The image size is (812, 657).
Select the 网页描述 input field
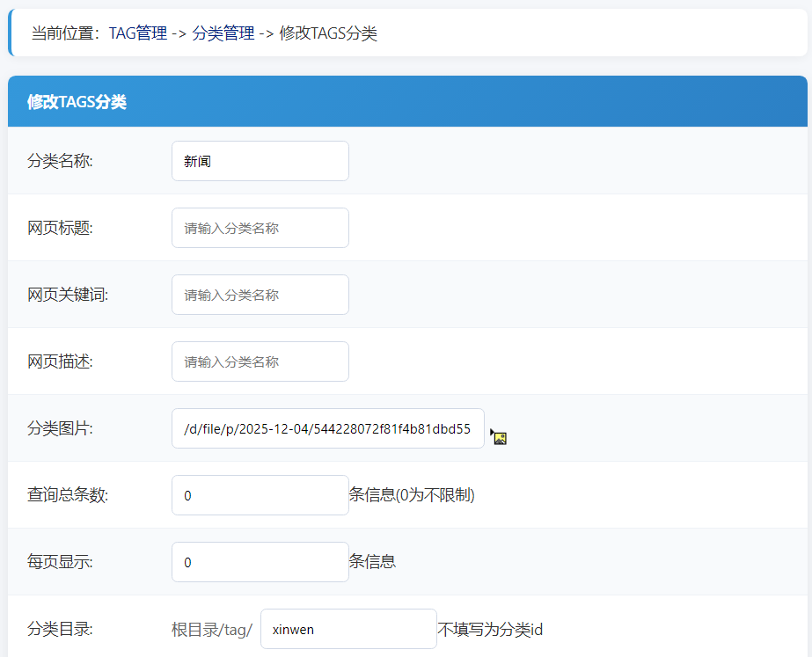tap(260, 361)
